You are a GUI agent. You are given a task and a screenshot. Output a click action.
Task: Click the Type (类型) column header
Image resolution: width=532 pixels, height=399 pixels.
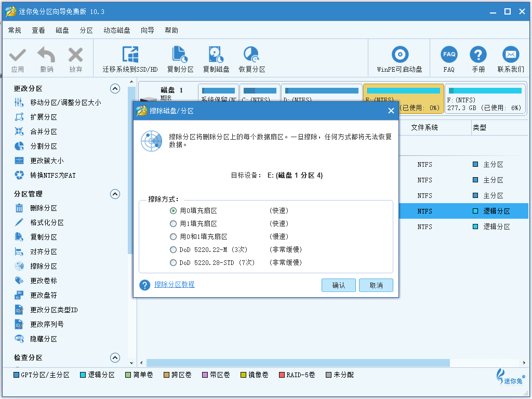click(480, 128)
